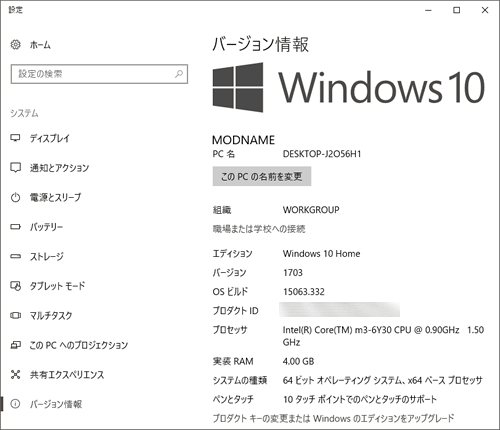The width and height of the screenshot is (500, 430).
Task: Open the ディスプレイ settings page
Action: (x=50, y=138)
